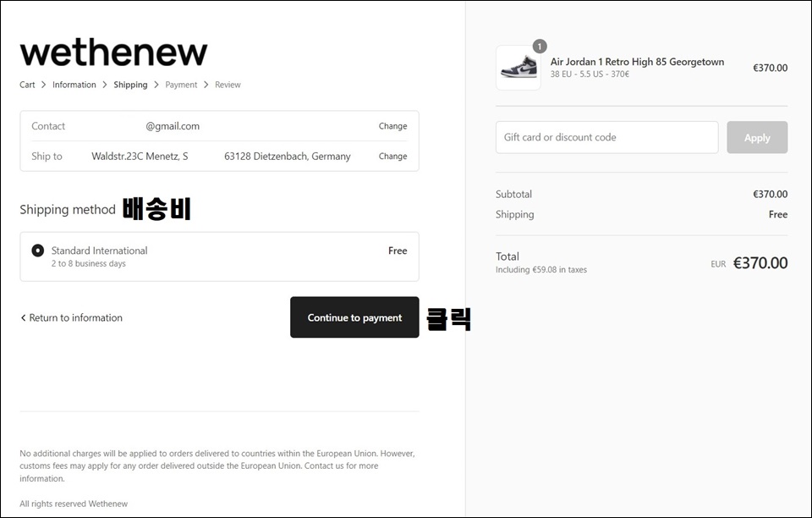
Task: Jump to Review breadcrumb step
Action: [x=228, y=85]
